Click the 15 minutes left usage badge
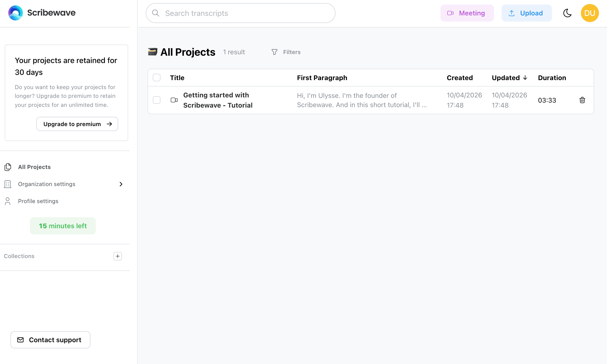 click(x=63, y=226)
